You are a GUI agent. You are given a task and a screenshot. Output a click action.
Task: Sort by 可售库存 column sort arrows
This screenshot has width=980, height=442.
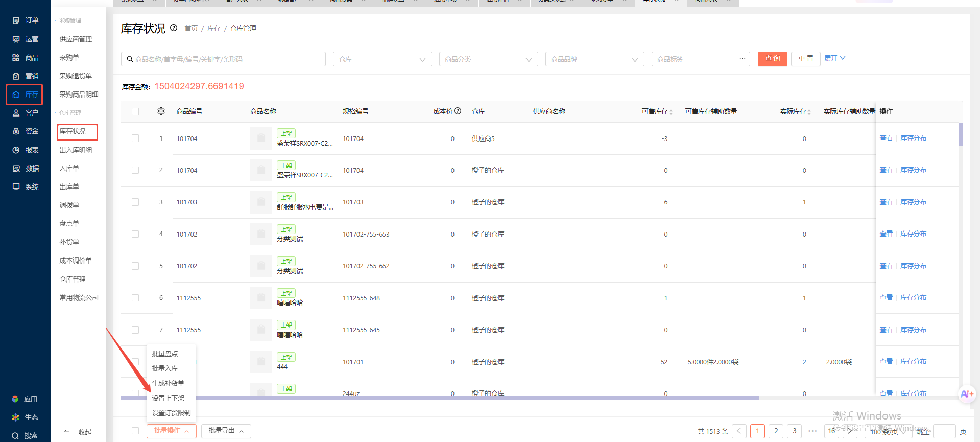tap(671, 112)
